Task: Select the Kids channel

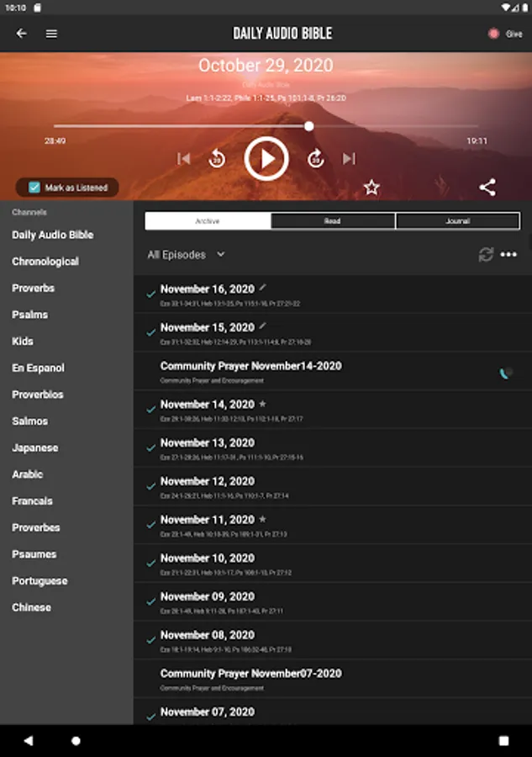Action: click(x=23, y=341)
